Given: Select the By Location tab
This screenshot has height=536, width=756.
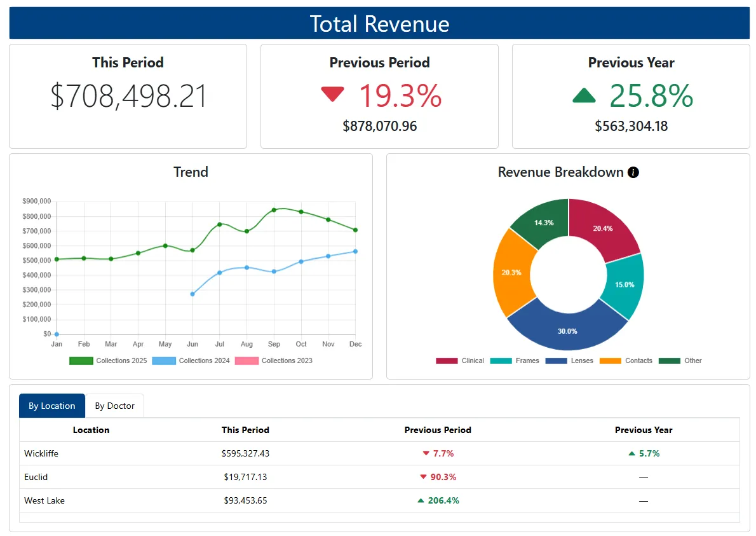Looking at the screenshot, I should coord(52,406).
